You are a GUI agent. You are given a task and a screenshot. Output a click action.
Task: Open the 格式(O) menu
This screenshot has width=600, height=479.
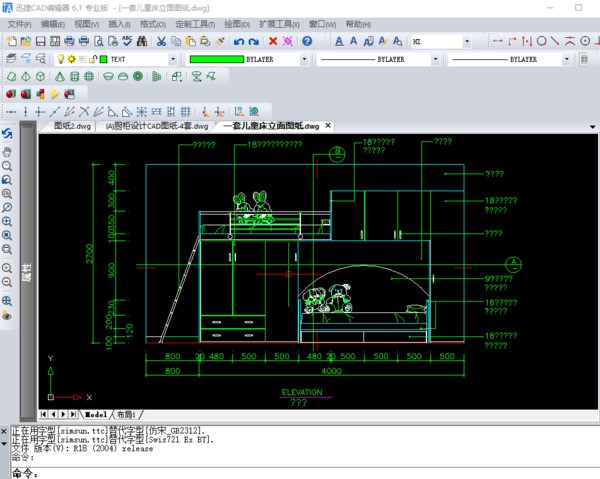[x=152, y=23]
